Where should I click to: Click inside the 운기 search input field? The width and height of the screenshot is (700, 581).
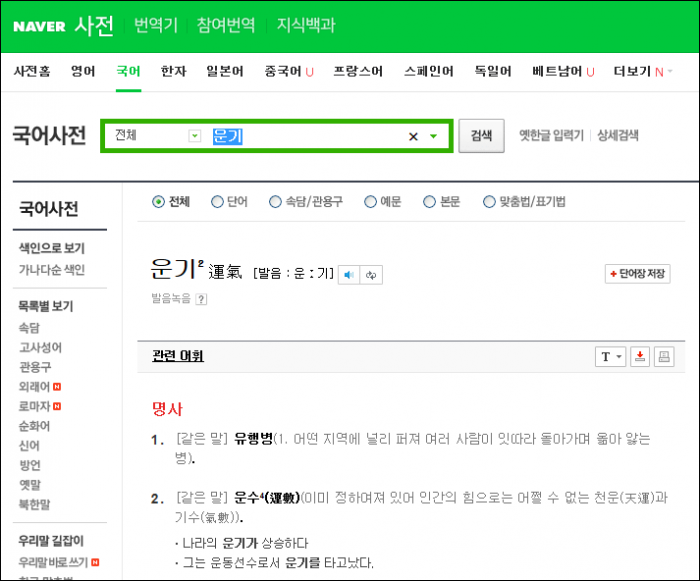click(308, 136)
